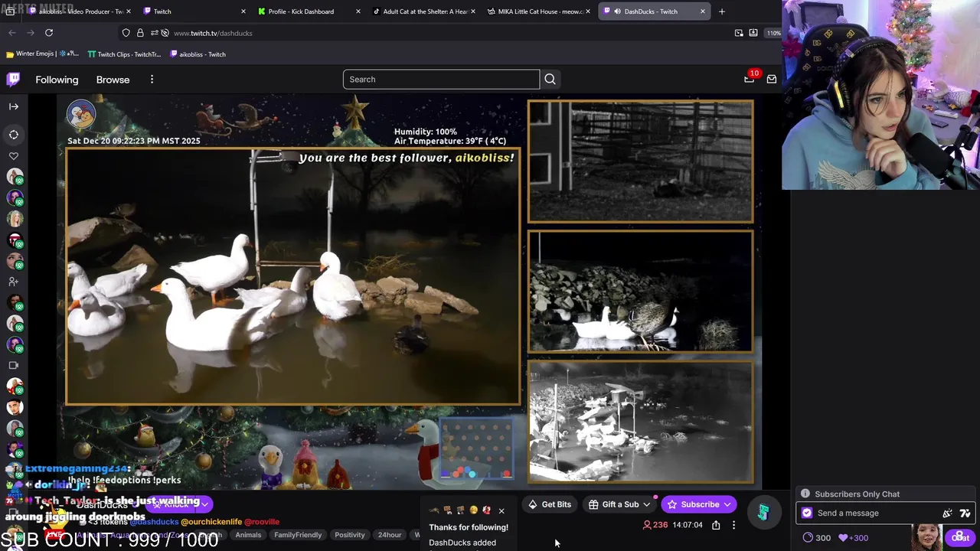Open the Browse page
The image size is (980, 551).
(113, 80)
